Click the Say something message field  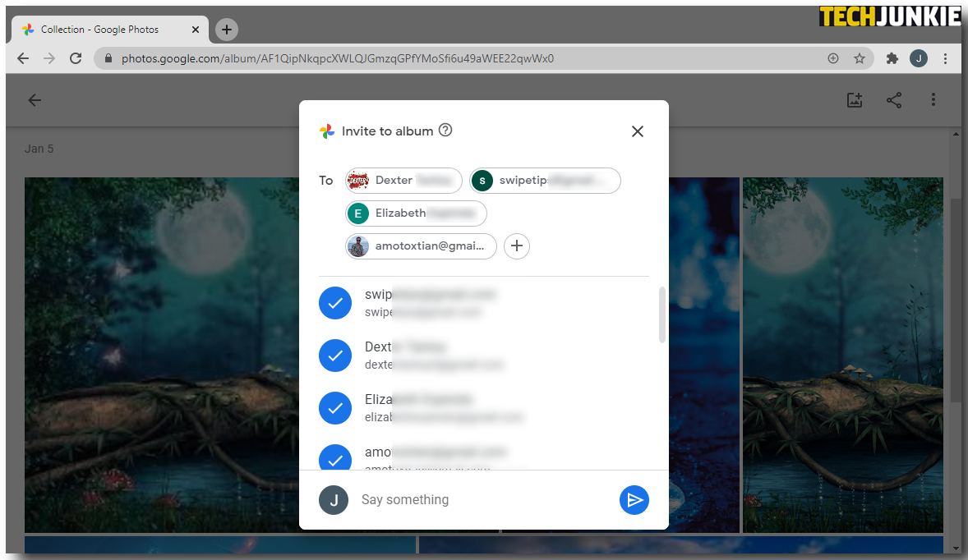pyautogui.click(x=485, y=500)
